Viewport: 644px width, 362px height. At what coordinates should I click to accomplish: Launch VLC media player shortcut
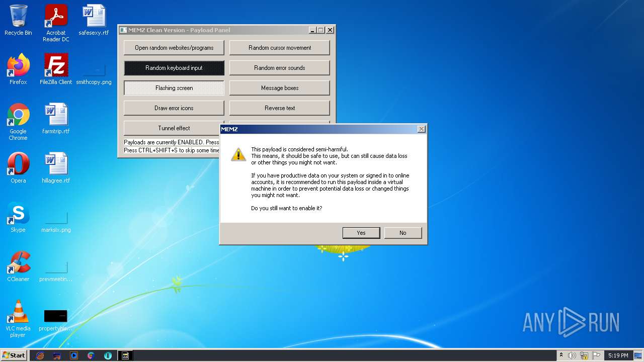click(x=18, y=319)
